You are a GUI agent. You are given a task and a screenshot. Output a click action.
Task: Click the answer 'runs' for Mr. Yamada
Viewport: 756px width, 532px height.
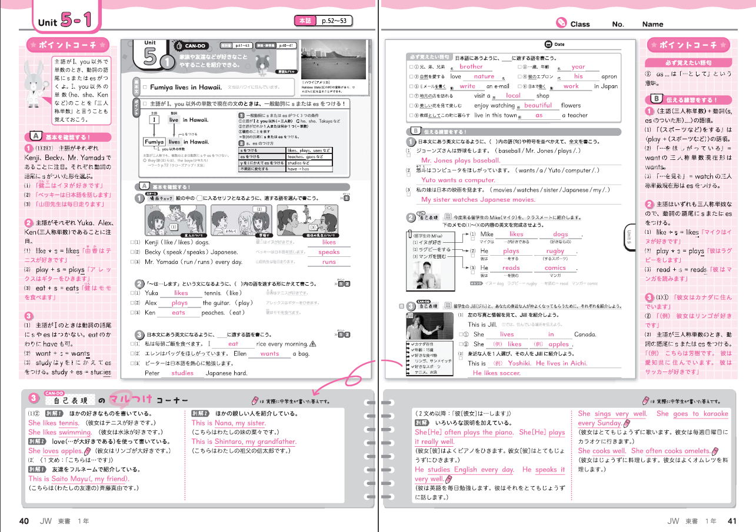[x=329, y=262]
